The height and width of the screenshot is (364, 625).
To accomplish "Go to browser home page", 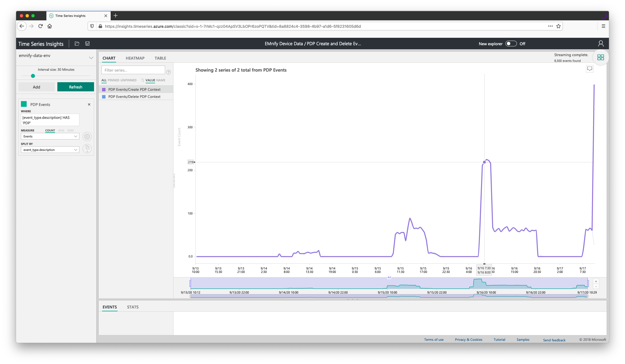I will click(x=50, y=26).
